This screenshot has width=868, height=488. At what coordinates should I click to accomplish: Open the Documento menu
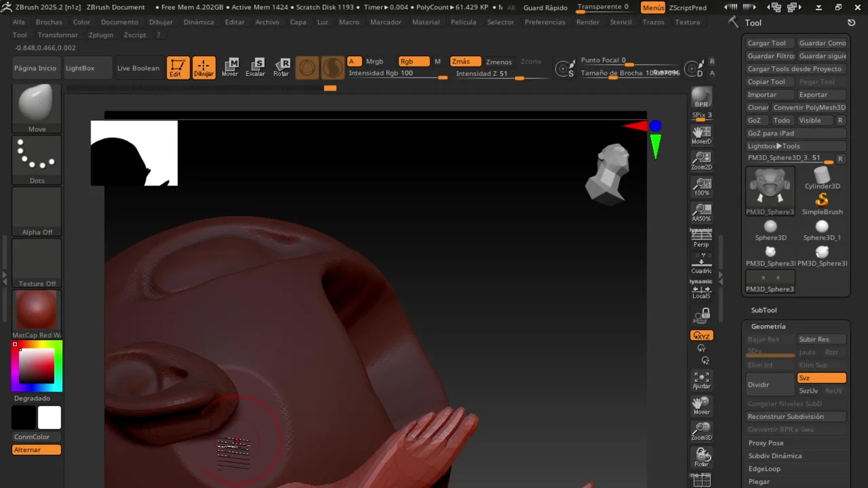click(x=119, y=22)
